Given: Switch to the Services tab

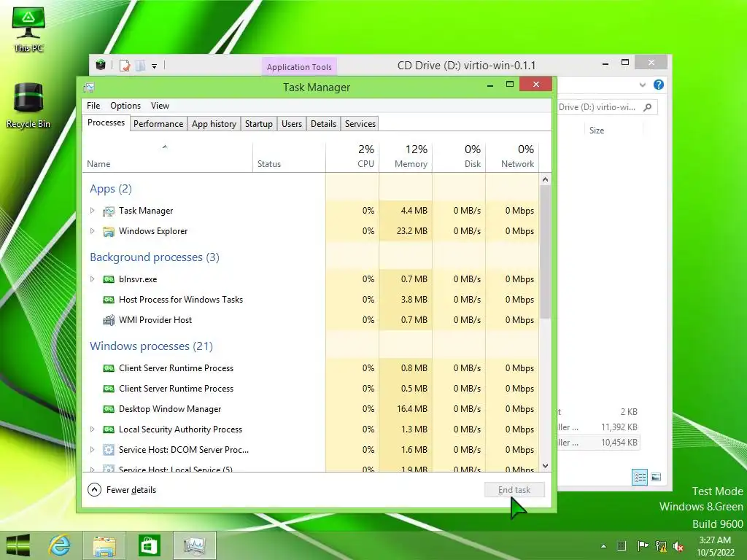Looking at the screenshot, I should [x=360, y=124].
